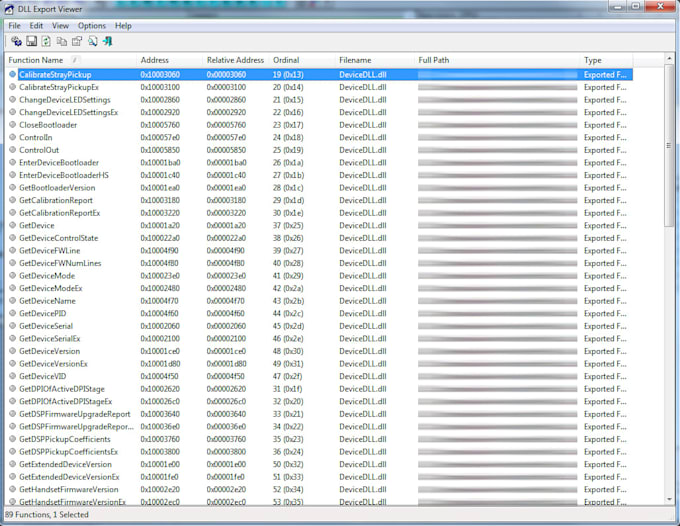Click the bullet icon beside GetExtendedDeviceVersion

point(13,464)
